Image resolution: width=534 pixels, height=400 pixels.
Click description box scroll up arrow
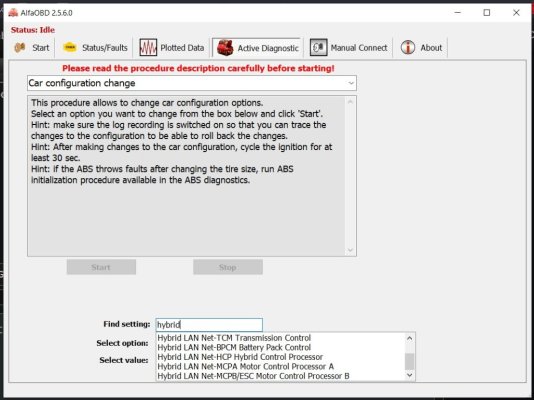350,102
